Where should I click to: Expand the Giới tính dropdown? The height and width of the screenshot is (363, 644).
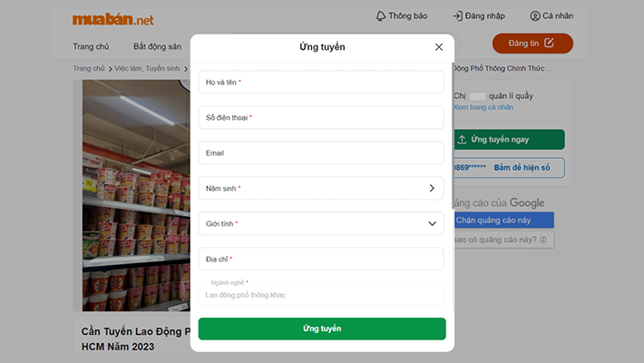(432, 223)
